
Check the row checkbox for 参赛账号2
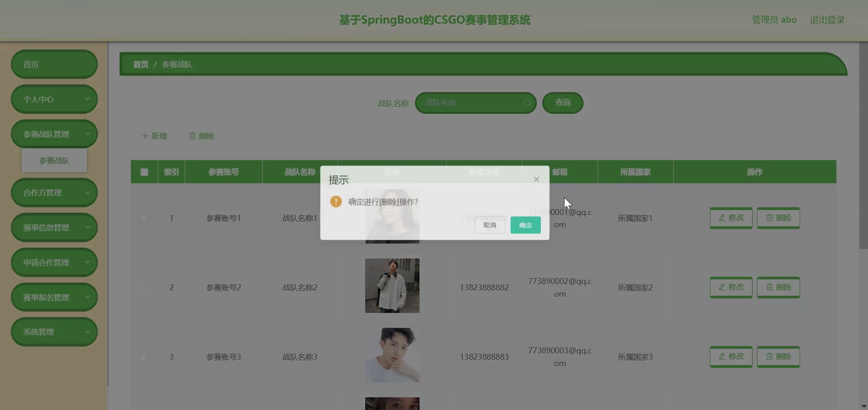pyautogui.click(x=144, y=288)
